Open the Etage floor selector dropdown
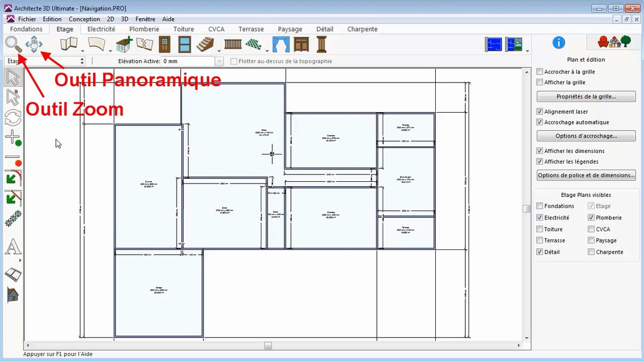 tap(44, 61)
